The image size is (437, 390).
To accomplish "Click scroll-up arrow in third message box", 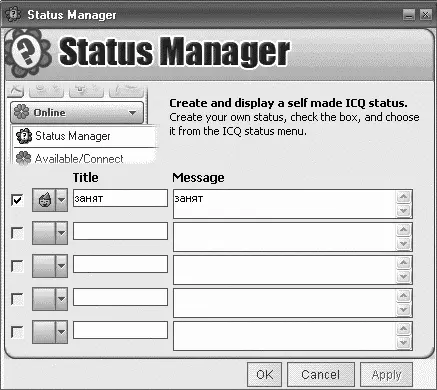I will (x=403, y=263).
